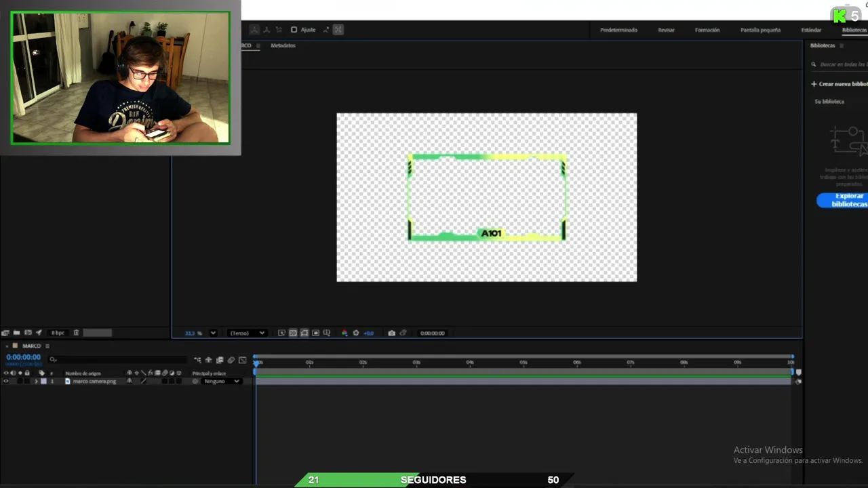Toggle the shy layers icon in timeline
Image resolution: width=868 pixels, height=488 pixels.
208,360
